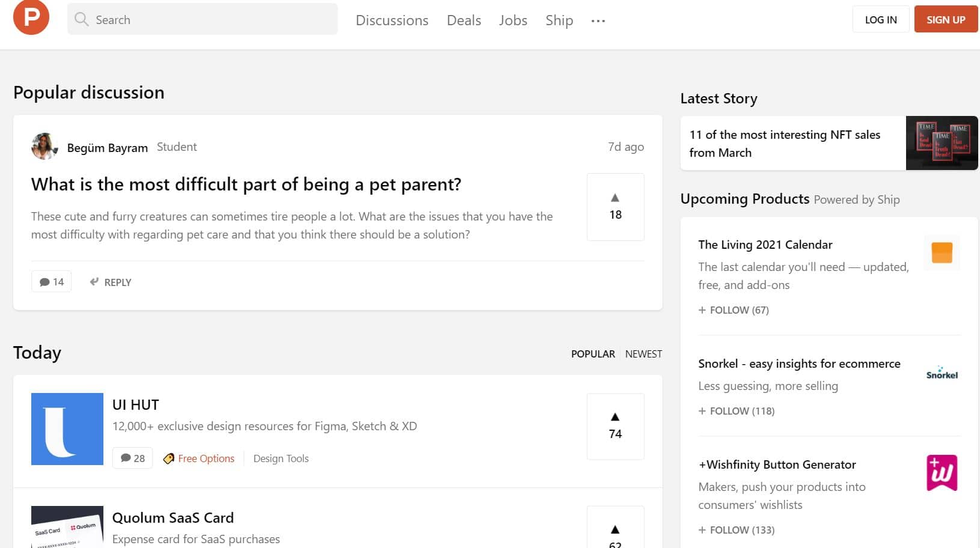Open Begüm Bayram's profile name
Image resolution: width=980 pixels, height=548 pixels.
coord(108,148)
